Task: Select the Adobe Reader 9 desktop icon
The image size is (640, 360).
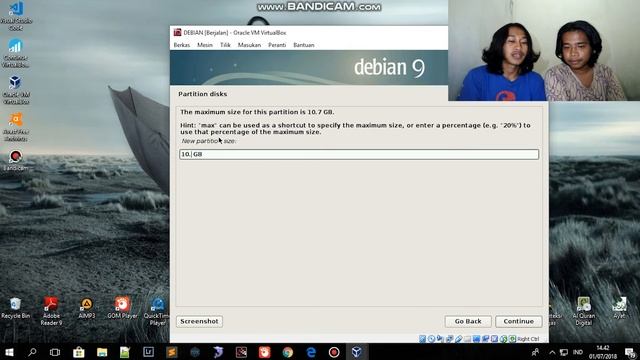Action: point(51,311)
